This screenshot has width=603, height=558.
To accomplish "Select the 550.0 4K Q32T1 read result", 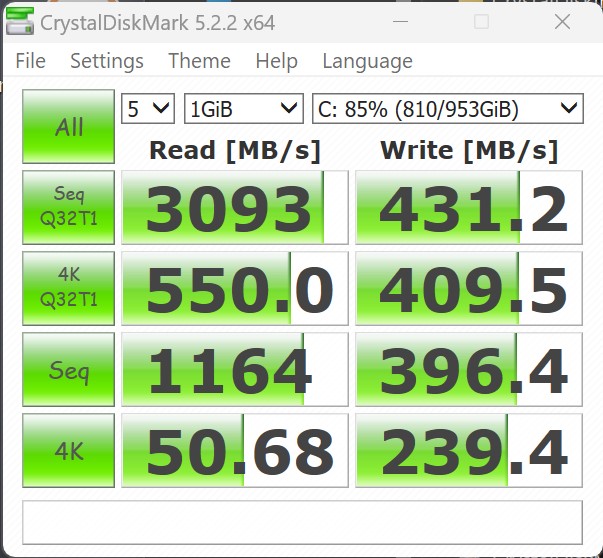I will [x=235, y=289].
